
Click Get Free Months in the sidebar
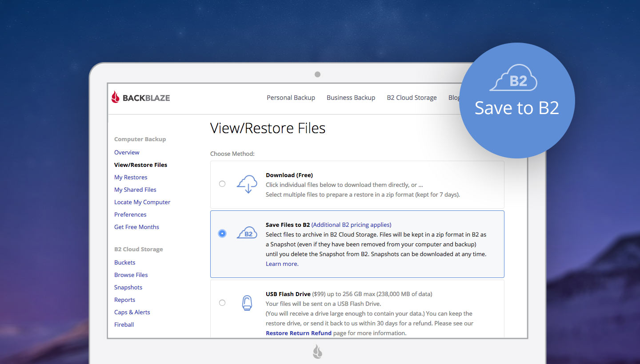136,227
